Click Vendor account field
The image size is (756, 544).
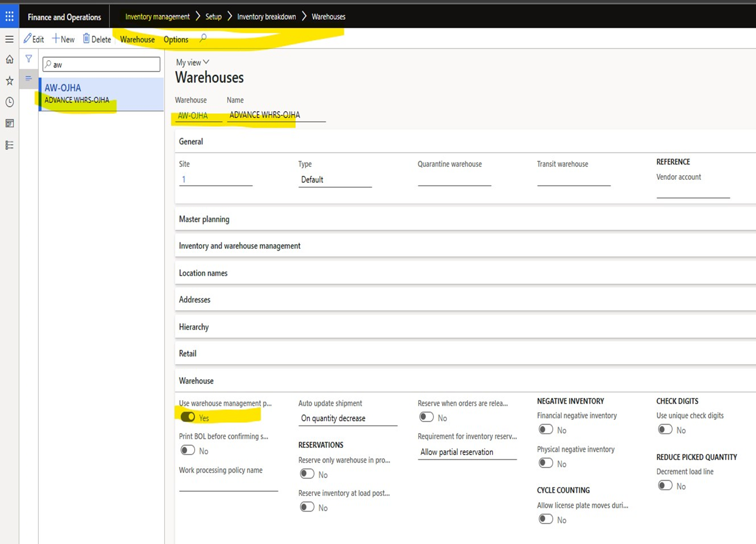click(693, 192)
